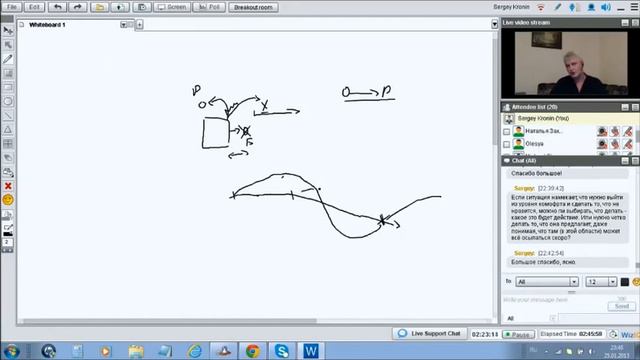The image size is (640, 360).
Task: Open the black chat text color swatch
Action: coord(624,282)
